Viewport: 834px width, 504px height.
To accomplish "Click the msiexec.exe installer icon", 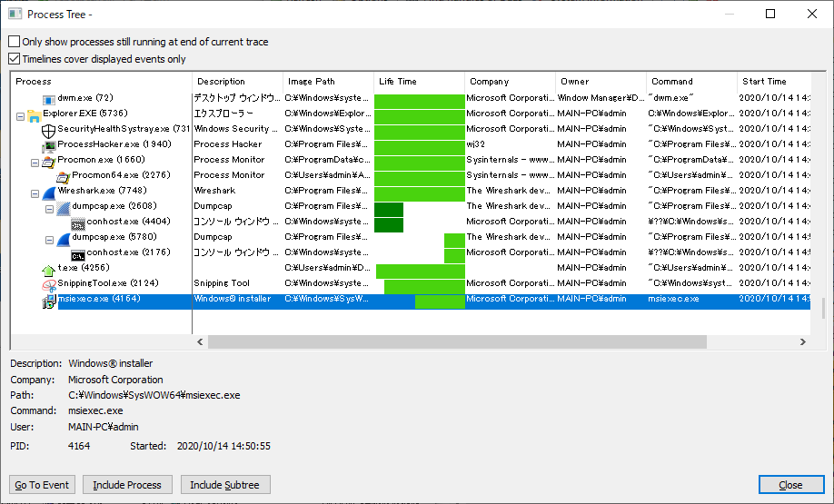I will click(49, 301).
